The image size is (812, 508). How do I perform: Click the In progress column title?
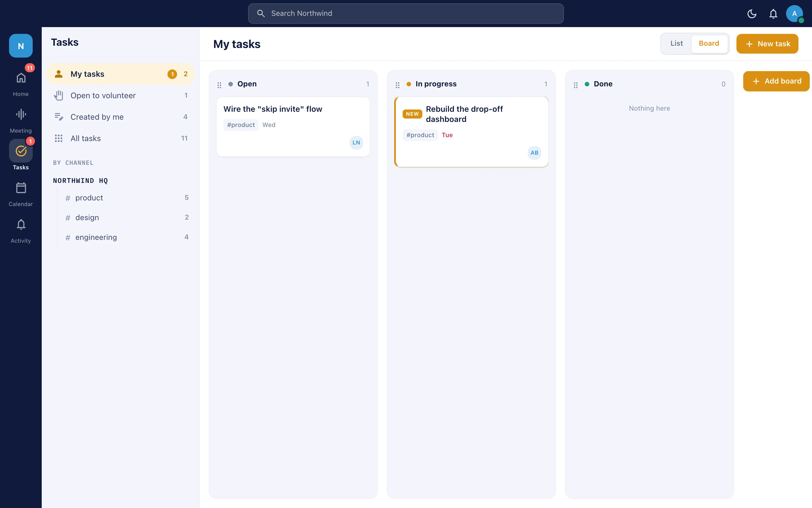pos(436,84)
